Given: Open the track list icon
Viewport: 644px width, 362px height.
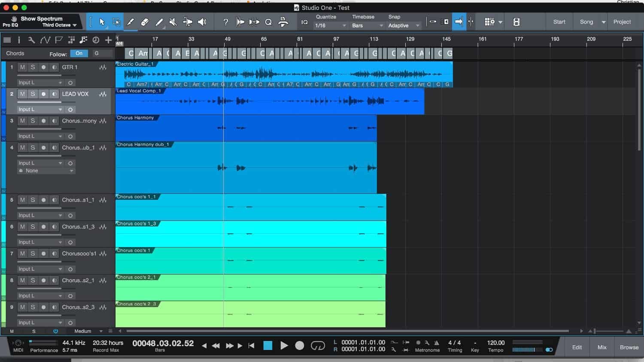Looking at the screenshot, I should tap(7, 40).
